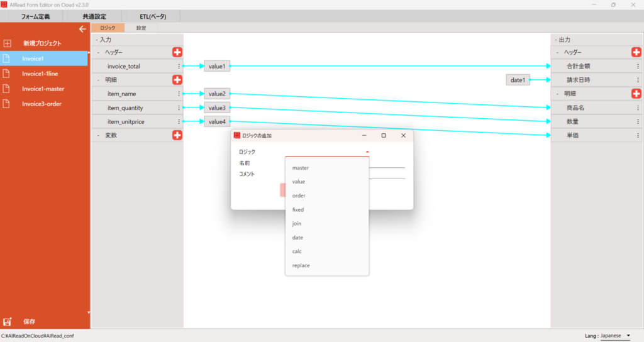Open the 設定 sub-tab
644x342 pixels.
(141, 28)
